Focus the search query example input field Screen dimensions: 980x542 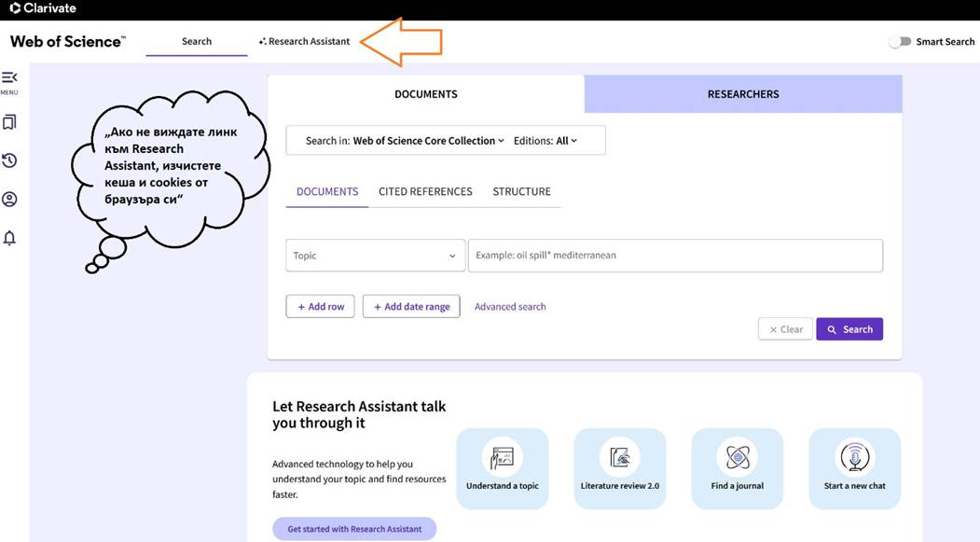(x=676, y=256)
